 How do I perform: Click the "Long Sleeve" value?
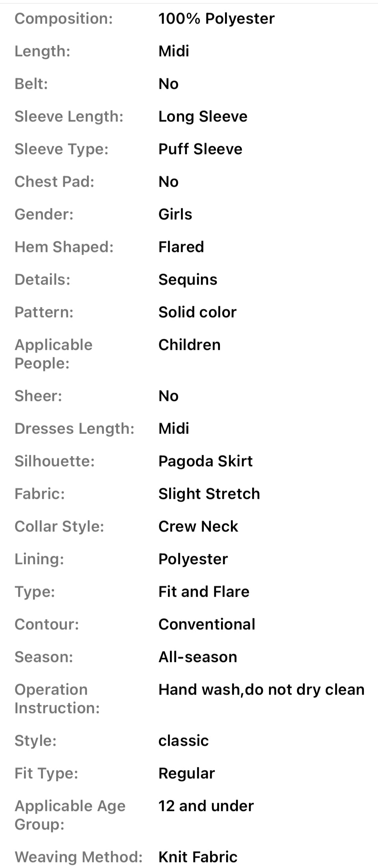203,116
